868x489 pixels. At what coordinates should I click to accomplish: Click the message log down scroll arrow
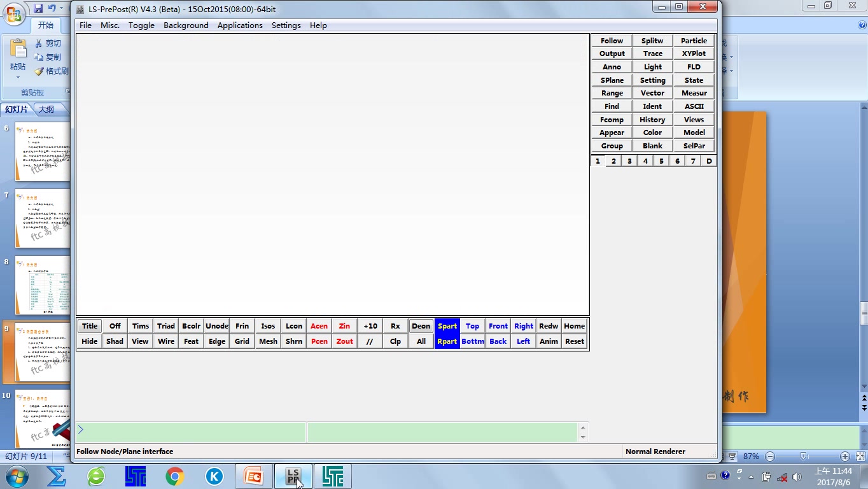coord(583,437)
